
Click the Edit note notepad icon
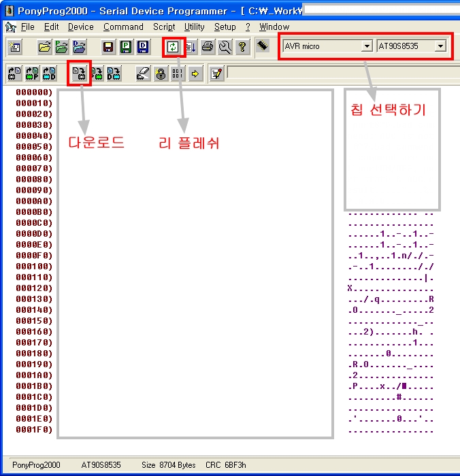pos(216,73)
